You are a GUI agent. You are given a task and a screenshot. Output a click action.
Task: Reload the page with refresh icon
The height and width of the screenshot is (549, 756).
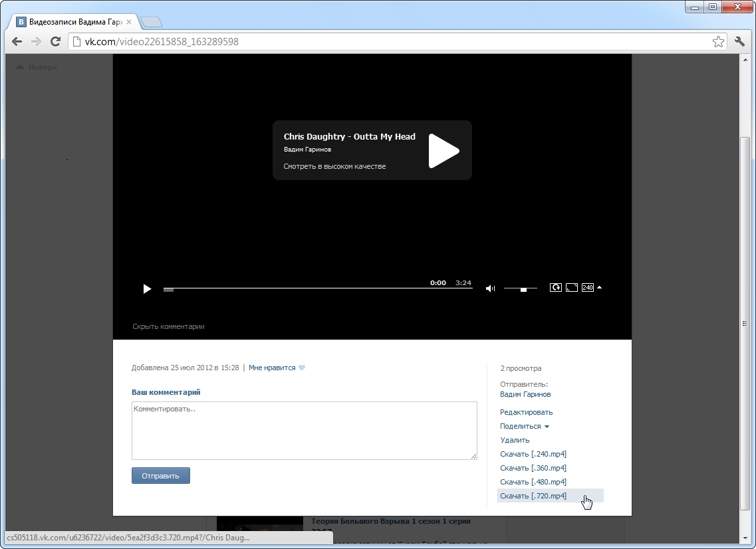55,41
